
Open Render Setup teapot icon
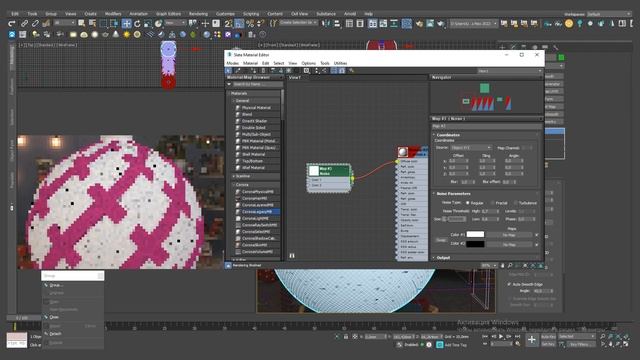pos(419,24)
